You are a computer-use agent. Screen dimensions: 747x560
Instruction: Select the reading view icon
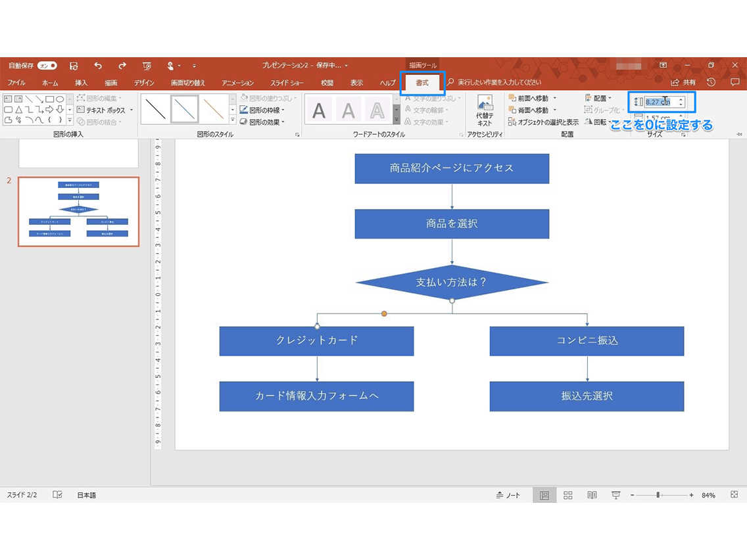591,494
